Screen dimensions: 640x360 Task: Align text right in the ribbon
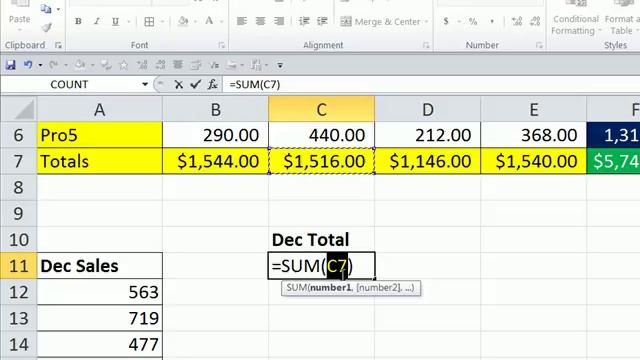pyautogui.click(x=279, y=21)
